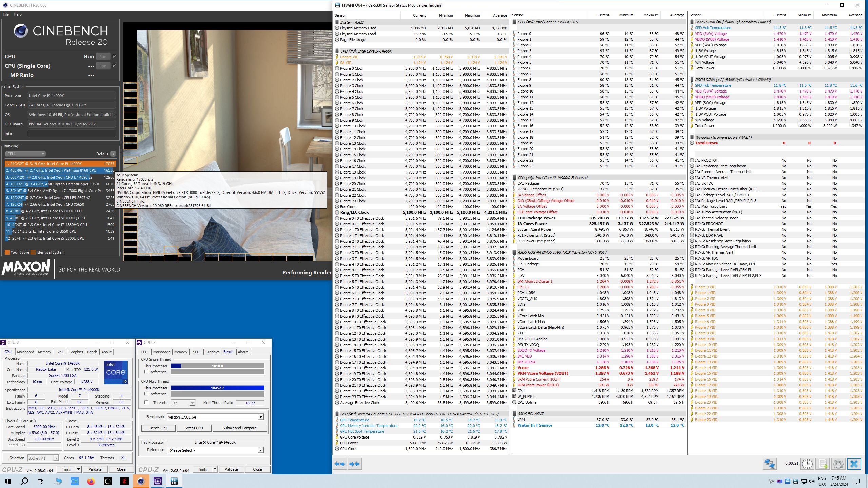
Task: Switch to the Memory tab in left CPU-Z
Action: [x=44, y=352]
